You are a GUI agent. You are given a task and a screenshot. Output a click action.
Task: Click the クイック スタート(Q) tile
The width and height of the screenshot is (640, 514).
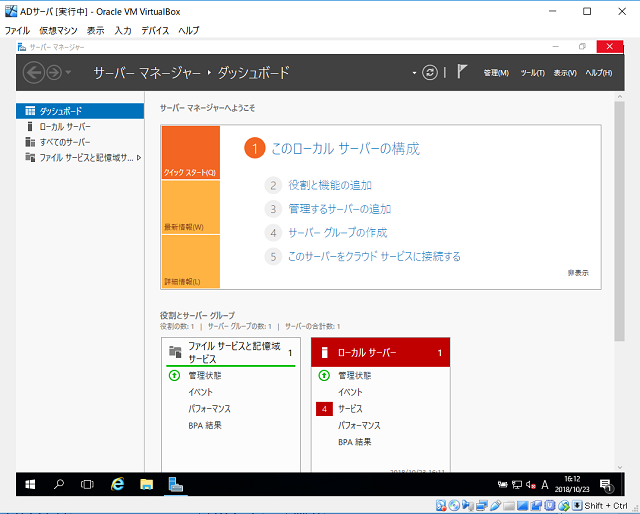191,152
